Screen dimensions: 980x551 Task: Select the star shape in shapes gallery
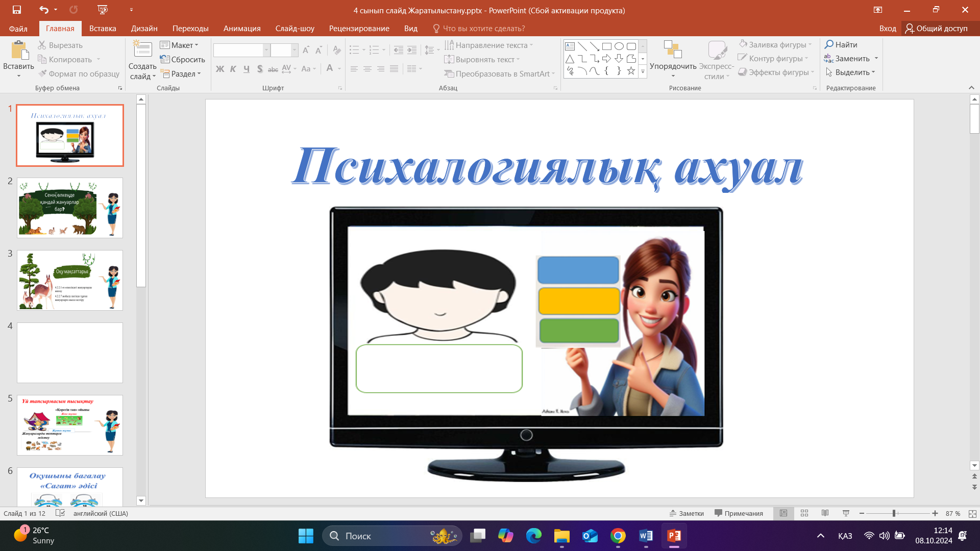pos(631,71)
